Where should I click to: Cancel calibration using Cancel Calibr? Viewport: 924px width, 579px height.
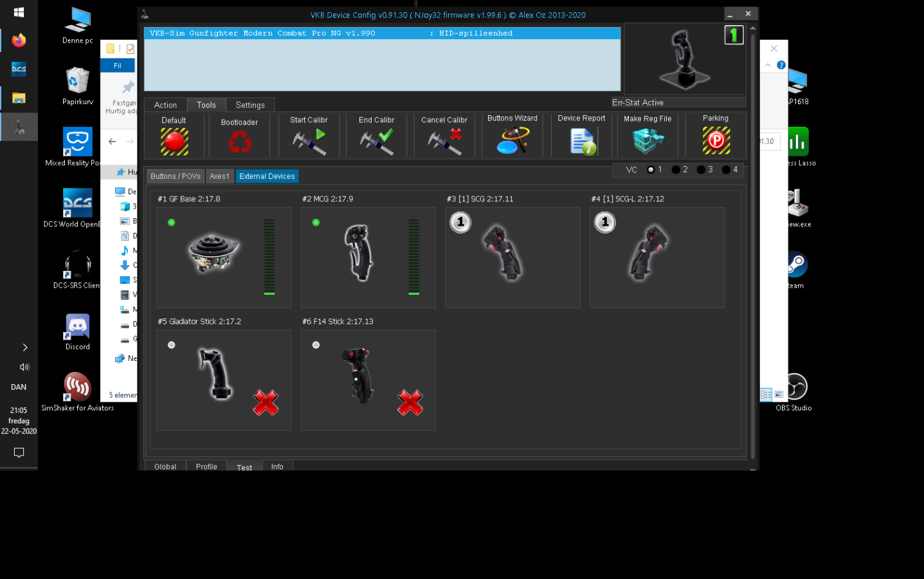point(444,142)
